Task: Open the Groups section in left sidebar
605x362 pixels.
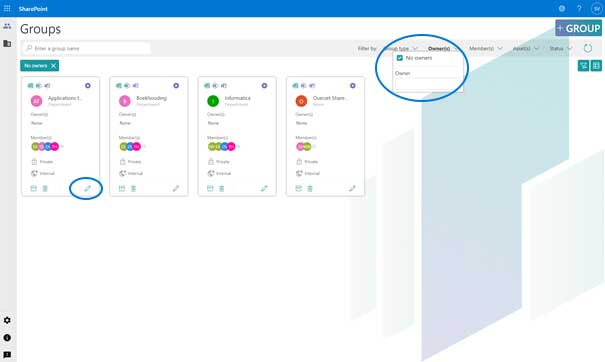Action: click(x=7, y=26)
